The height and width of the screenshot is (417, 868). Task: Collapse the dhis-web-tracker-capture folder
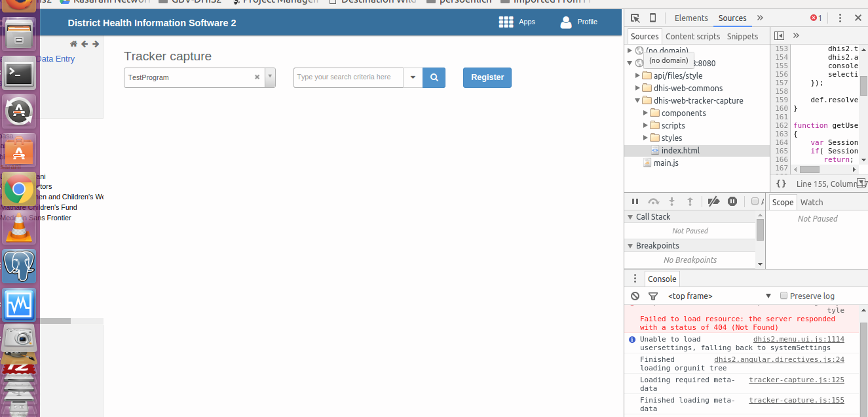(x=637, y=100)
